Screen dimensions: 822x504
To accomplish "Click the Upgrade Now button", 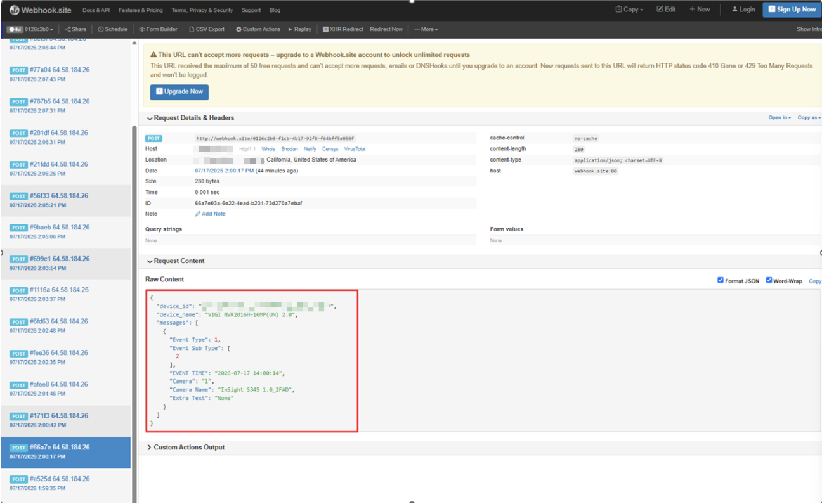I will pos(179,91).
